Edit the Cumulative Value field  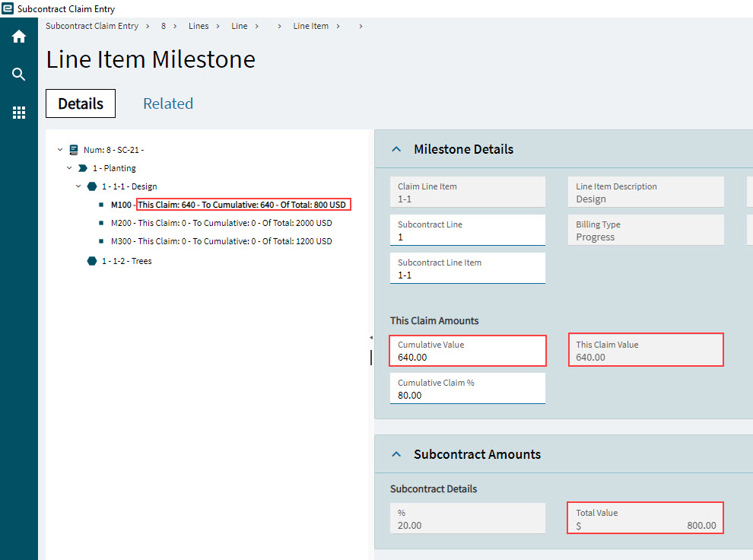coord(467,351)
